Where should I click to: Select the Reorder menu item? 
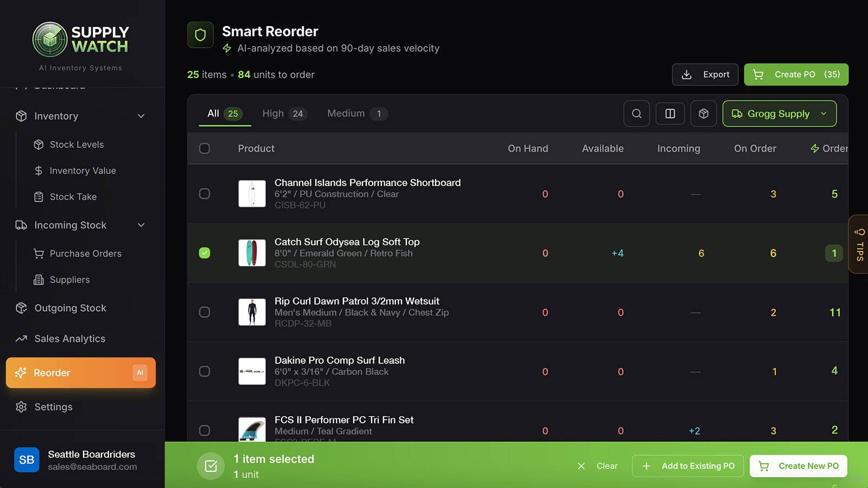pyautogui.click(x=81, y=373)
